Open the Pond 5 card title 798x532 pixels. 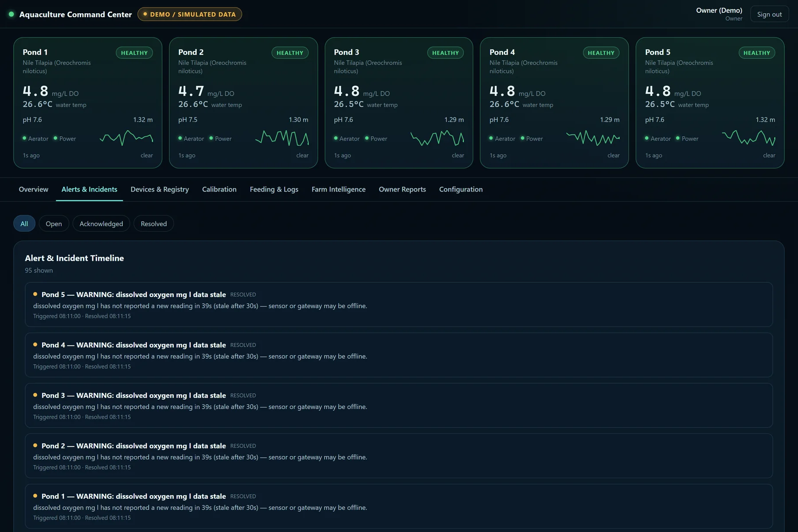(657, 52)
